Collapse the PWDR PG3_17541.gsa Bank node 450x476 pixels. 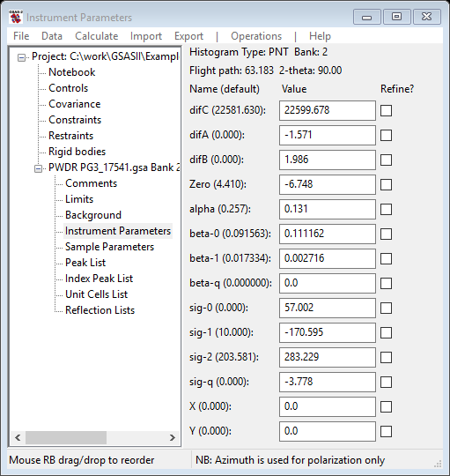[x=38, y=168]
